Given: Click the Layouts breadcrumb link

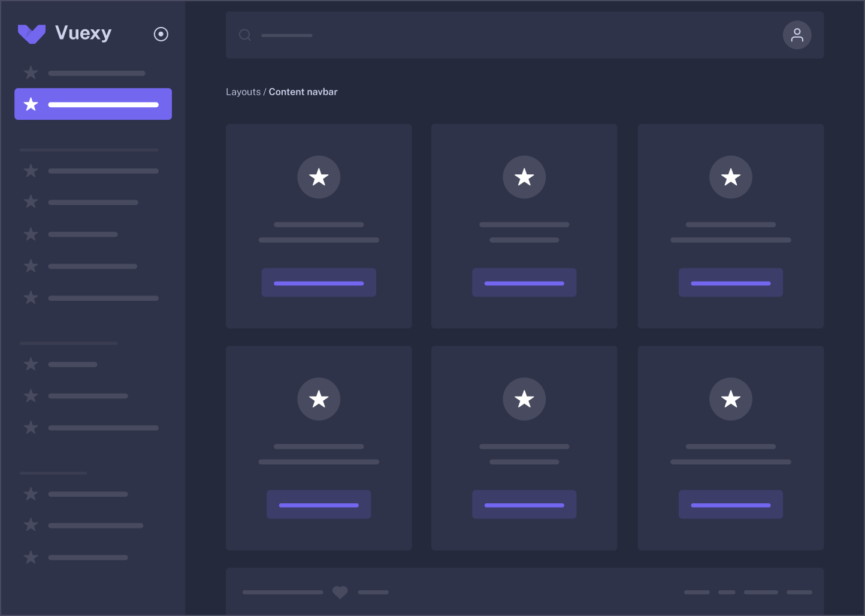Looking at the screenshot, I should click(x=243, y=92).
